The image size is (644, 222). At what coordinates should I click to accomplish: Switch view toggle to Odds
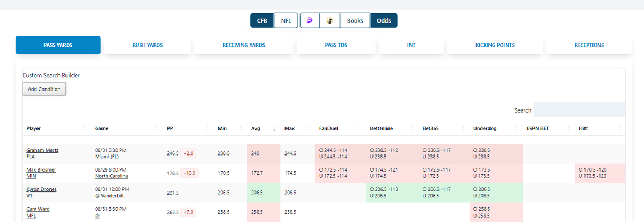(x=384, y=21)
